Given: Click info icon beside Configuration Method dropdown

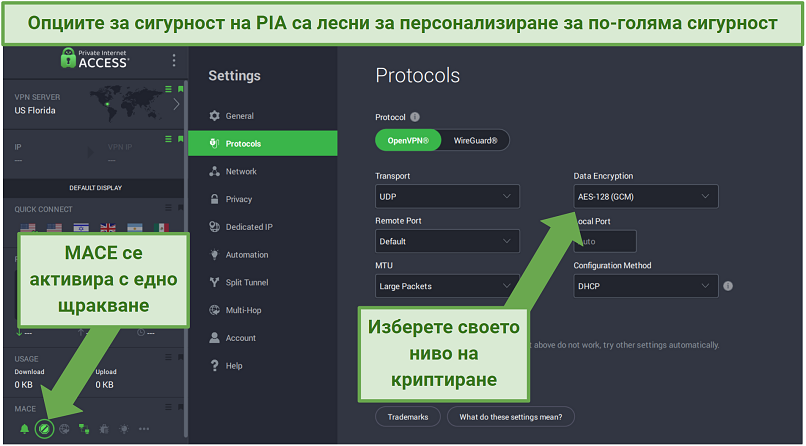Looking at the screenshot, I should pyautogui.click(x=728, y=286).
